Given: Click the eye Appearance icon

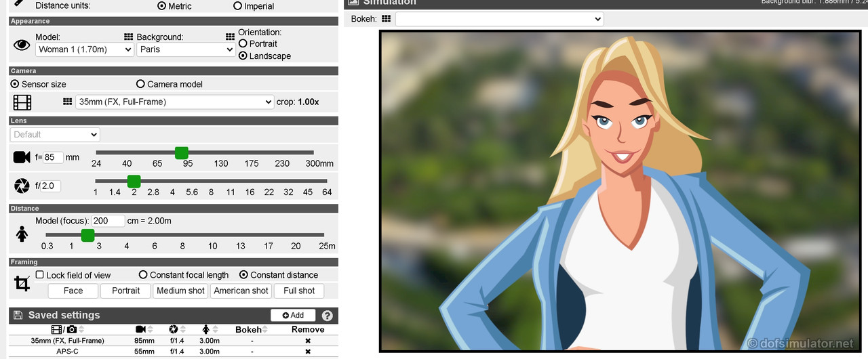Looking at the screenshot, I should (x=22, y=46).
